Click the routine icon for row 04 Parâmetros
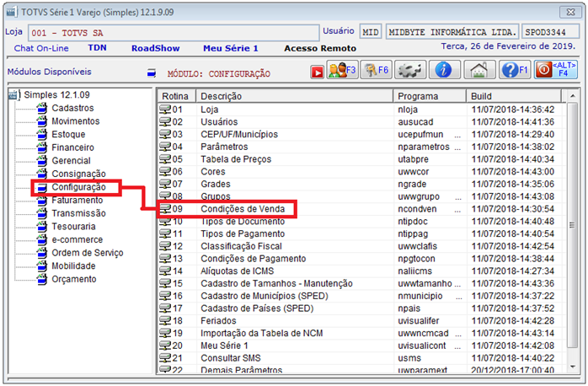The height and width of the screenshot is (386, 588). [x=165, y=147]
